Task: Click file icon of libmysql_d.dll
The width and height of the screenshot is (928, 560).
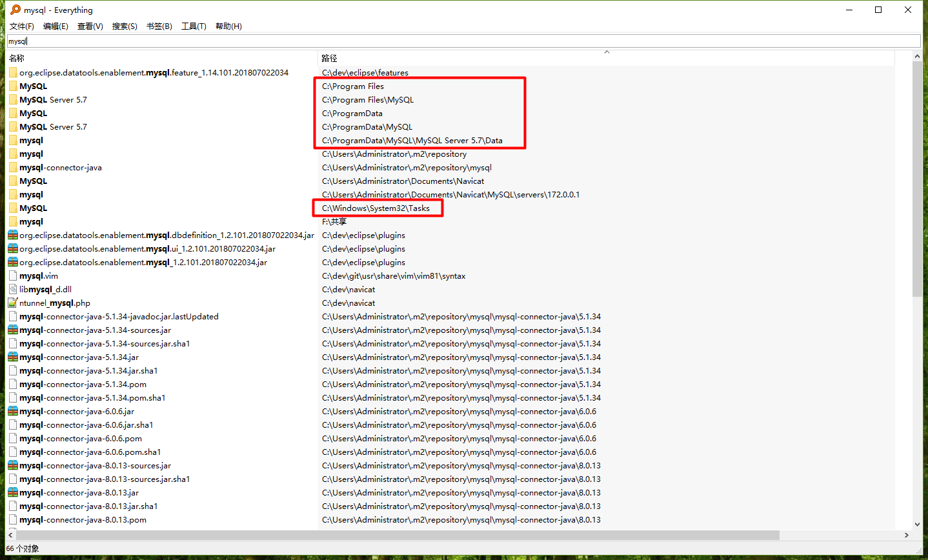Action: point(13,289)
